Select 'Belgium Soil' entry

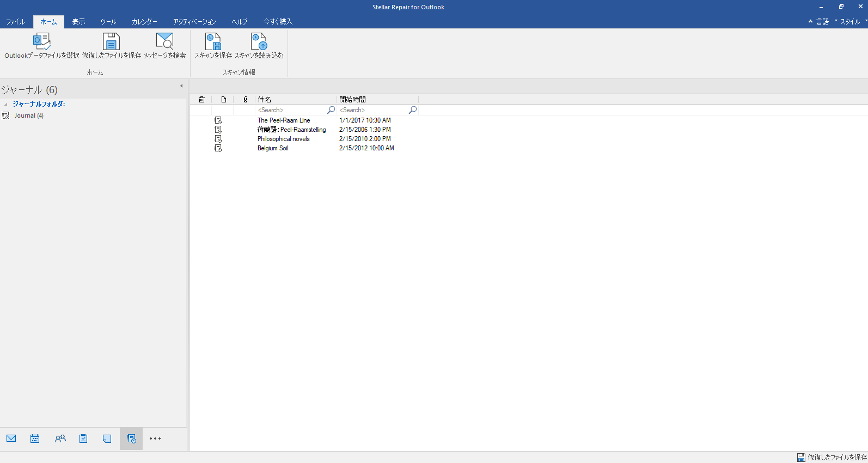point(273,148)
